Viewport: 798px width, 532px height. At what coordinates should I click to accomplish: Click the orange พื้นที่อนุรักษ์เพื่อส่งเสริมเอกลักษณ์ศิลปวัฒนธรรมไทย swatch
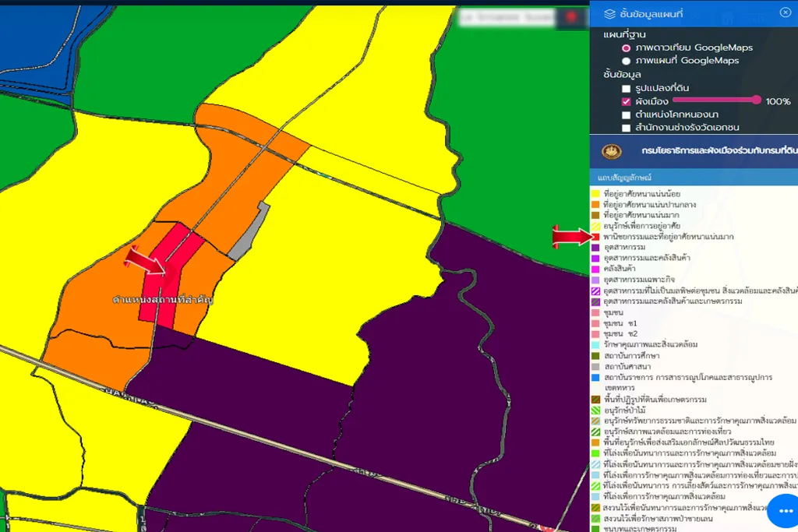click(x=595, y=442)
